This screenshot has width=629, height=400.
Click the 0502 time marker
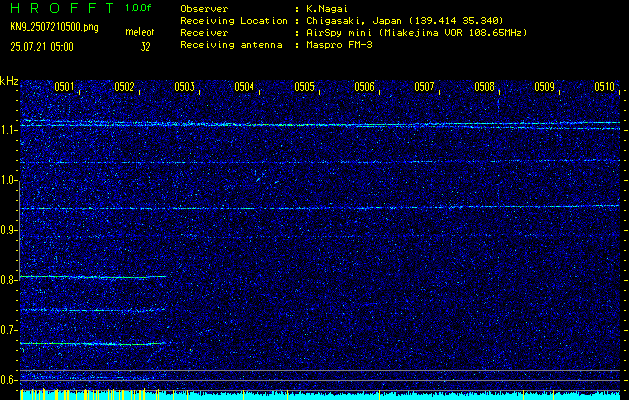click(x=124, y=87)
